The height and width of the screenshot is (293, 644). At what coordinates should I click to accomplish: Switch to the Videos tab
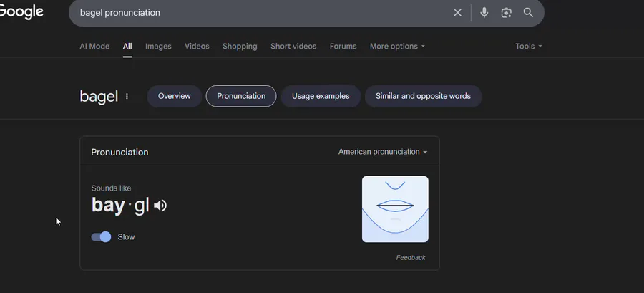click(197, 47)
